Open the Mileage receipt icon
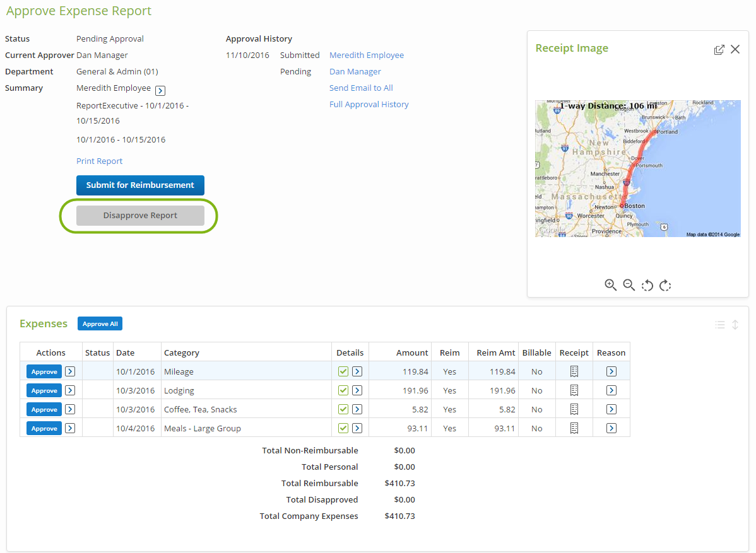 [x=574, y=371]
